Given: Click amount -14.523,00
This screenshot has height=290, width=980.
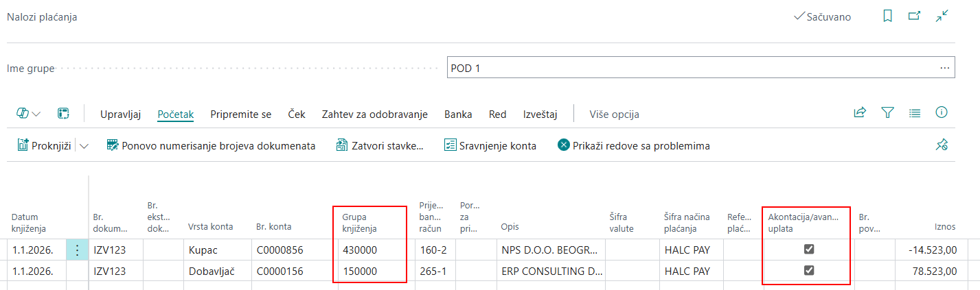Looking at the screenshot, I should pyautogui.click(x=932, y=250).
